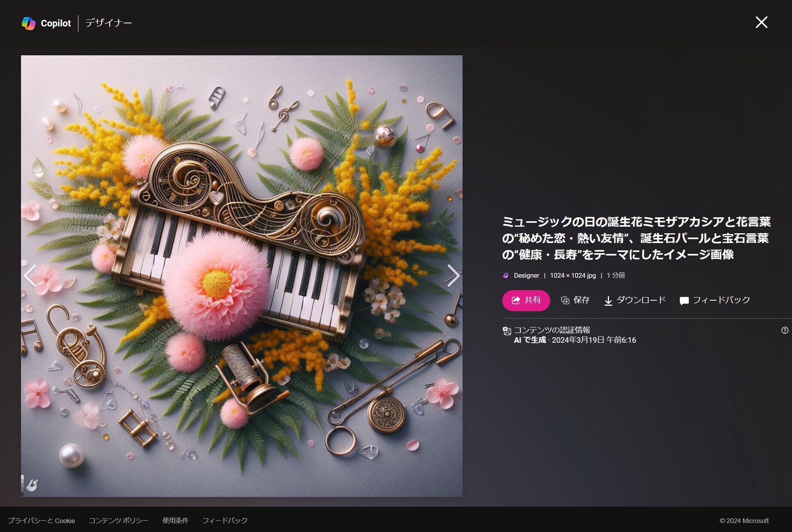This screenshot has height=532, width=792.
Task: Open コンテンツ ポリシー footer link
Action: point(118,521)
